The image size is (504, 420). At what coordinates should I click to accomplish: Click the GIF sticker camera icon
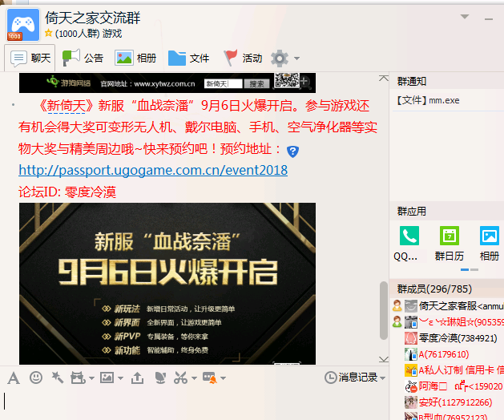(x=78, y=378)
